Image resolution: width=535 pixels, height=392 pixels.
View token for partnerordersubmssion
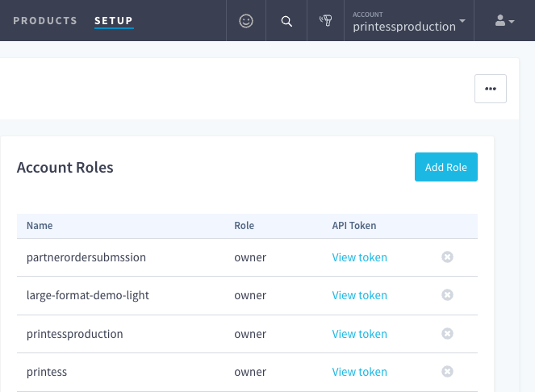(x=359, y=257)
